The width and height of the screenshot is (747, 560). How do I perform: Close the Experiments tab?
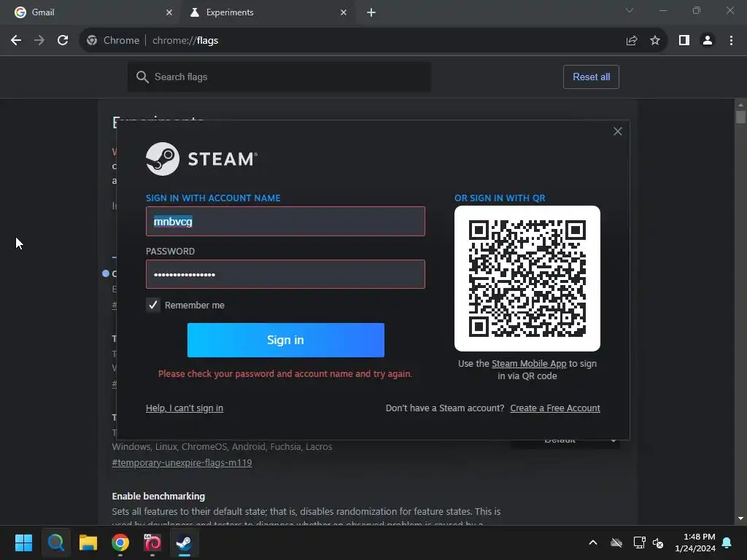pyautogui.click(x=344, y=12)
